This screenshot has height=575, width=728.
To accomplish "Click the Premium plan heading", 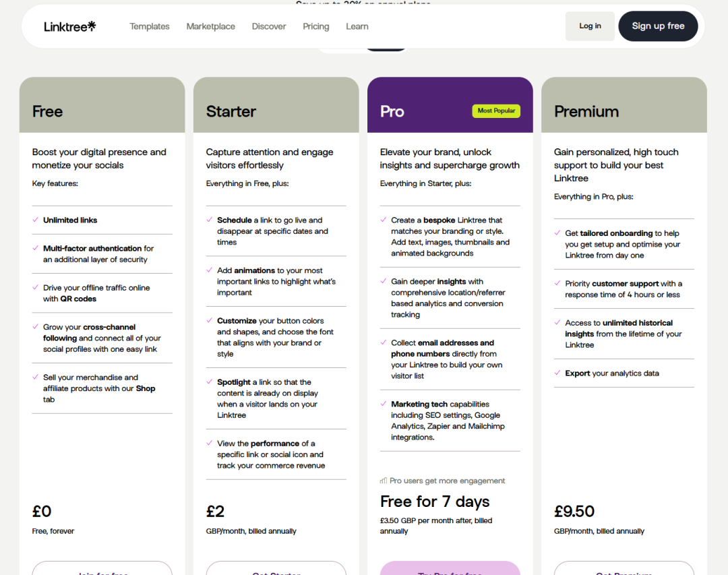I will tap(586, 111).
